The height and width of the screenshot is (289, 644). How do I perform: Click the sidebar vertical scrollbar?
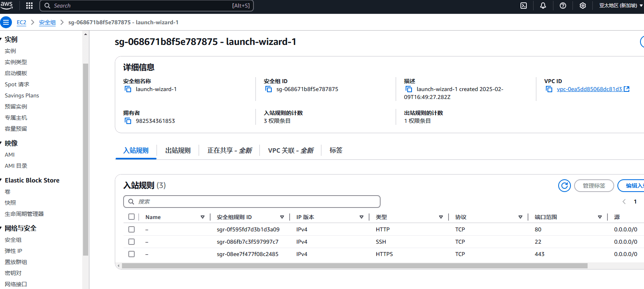coord(85,159)
